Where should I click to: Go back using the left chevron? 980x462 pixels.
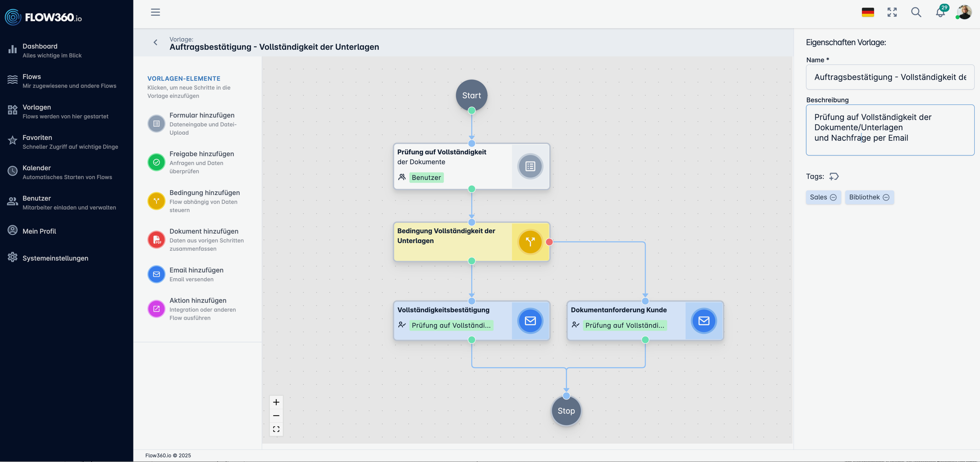[155, 42]
